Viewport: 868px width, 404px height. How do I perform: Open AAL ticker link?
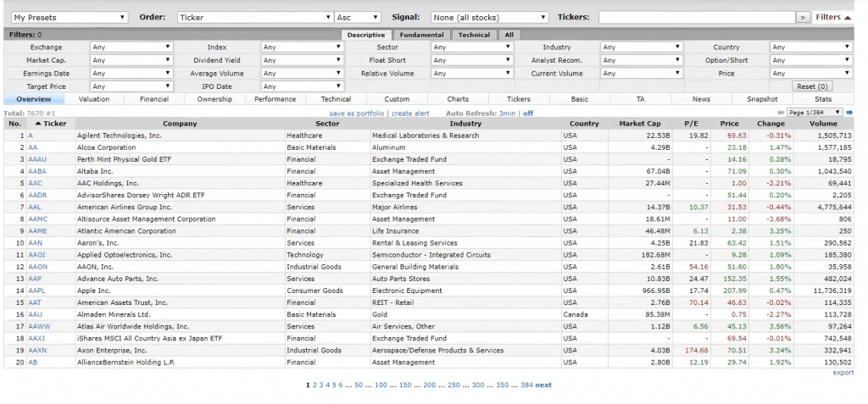35,207
